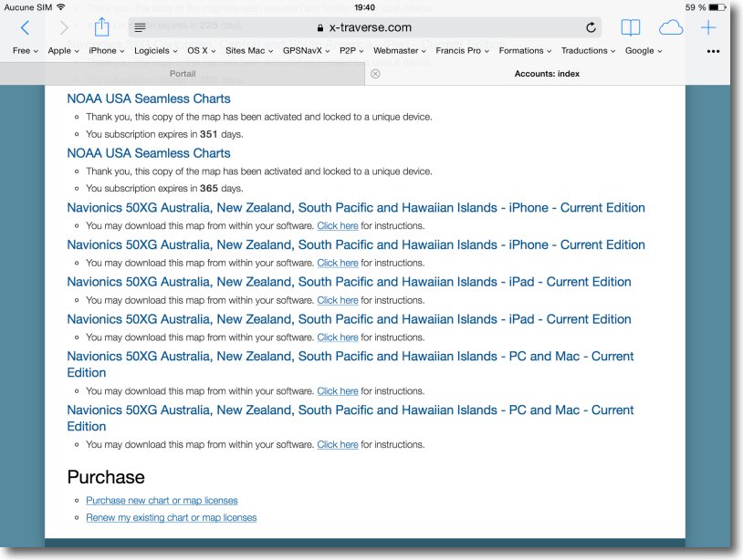Screen dimensions: 743x560
Task: Reload the x-traverse.com page
Action: [x=591, y=27]
